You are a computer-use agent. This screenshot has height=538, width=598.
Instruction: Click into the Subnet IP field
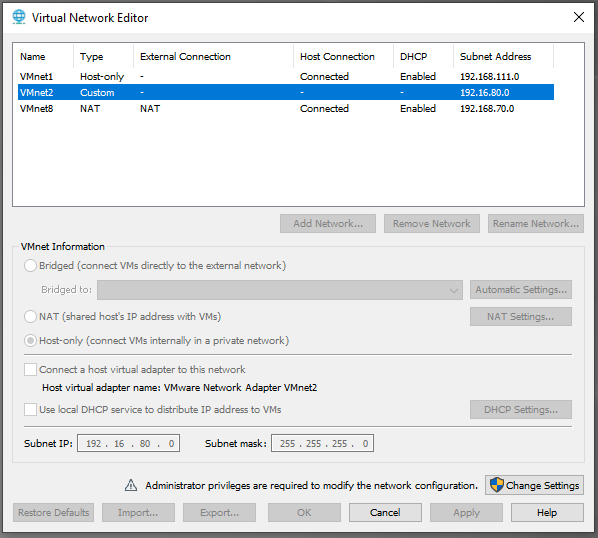click(129, 443)
